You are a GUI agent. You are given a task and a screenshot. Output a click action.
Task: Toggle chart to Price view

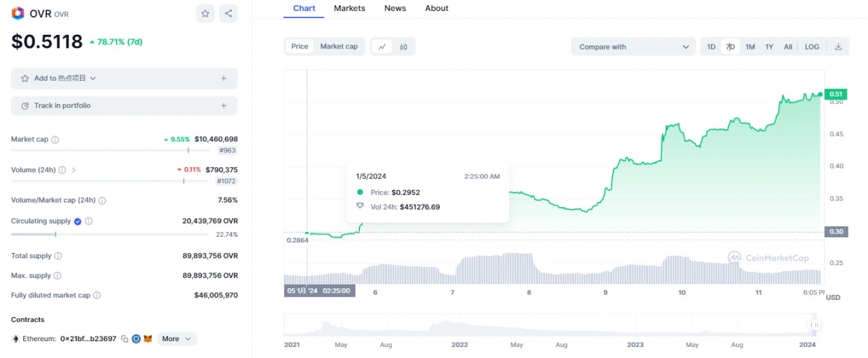pos(300,46)
